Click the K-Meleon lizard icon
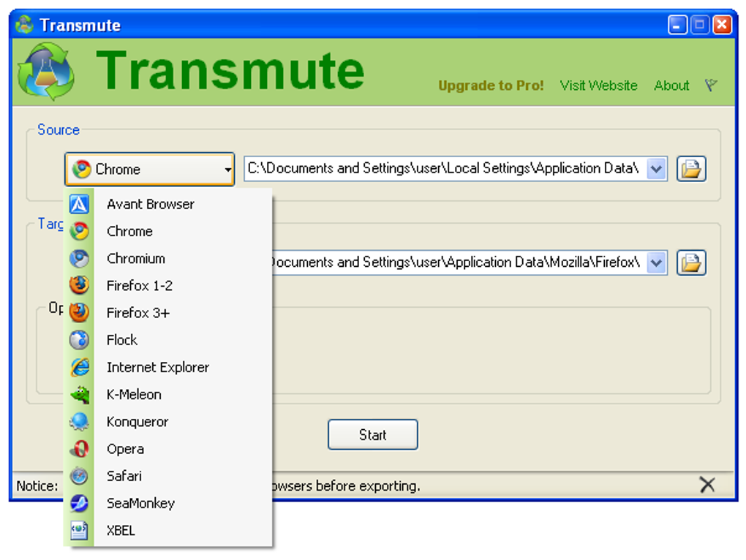The width and height of the screenshot is (746, 560). (x=79, y=394)
